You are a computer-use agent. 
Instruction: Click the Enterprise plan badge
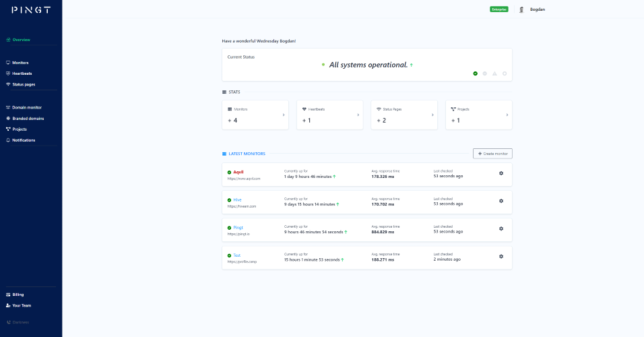pyautogui.click(x=499, y=9)
